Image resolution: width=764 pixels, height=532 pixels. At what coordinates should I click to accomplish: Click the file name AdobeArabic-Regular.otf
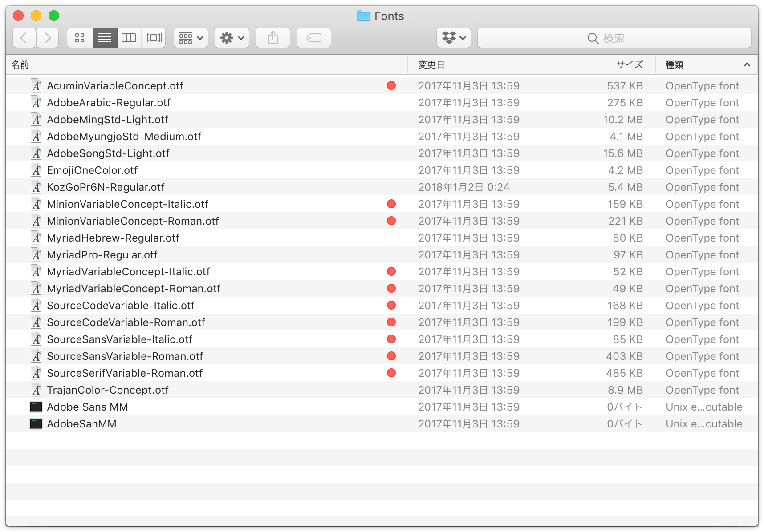click(x=109, y=103)
